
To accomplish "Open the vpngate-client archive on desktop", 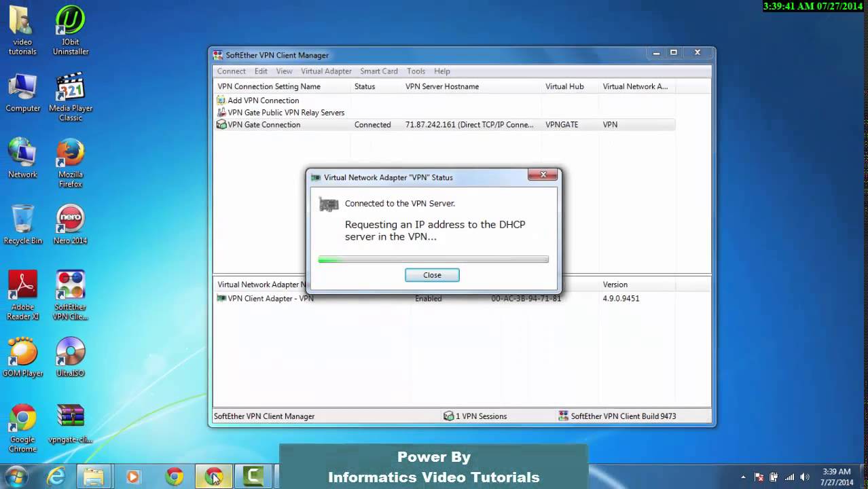I will (71, 424).
